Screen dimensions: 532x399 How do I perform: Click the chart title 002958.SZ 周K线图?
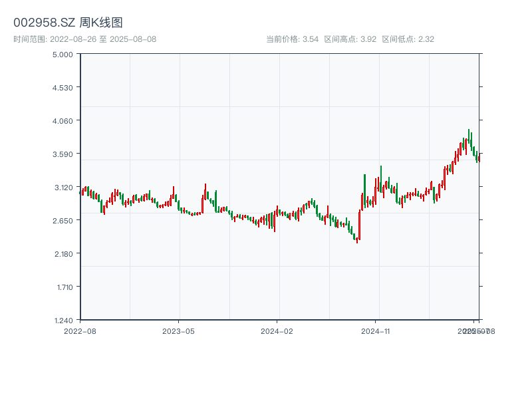(x=68, y=23)
